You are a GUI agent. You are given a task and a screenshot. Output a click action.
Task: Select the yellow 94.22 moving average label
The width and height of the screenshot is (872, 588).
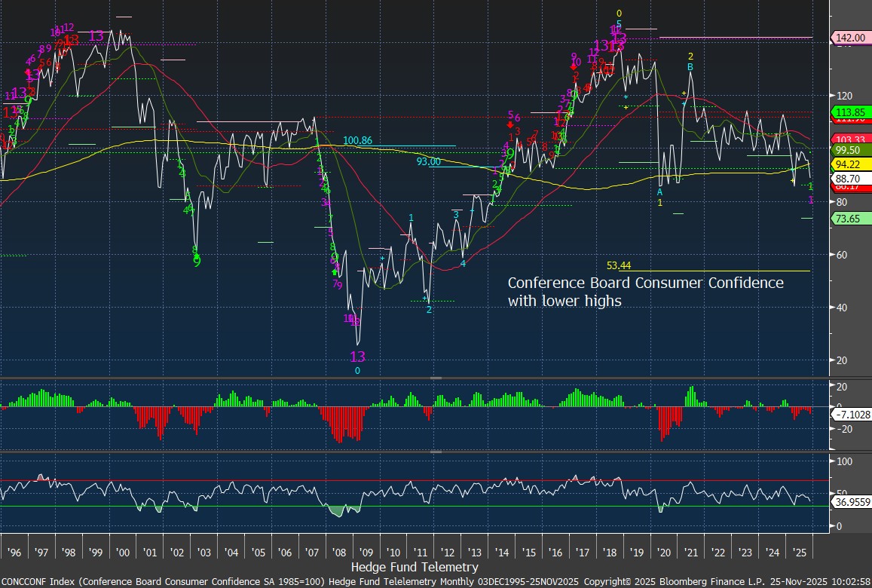click(849, 164)
